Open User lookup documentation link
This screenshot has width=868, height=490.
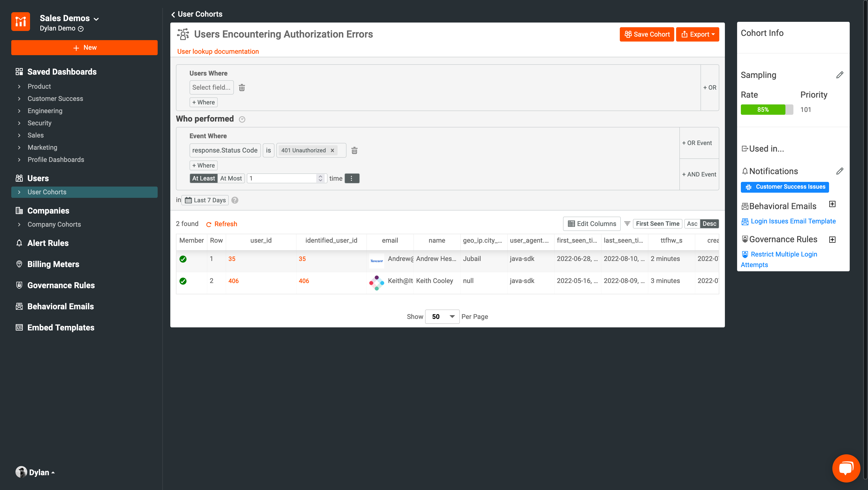[x=218, y=52]
